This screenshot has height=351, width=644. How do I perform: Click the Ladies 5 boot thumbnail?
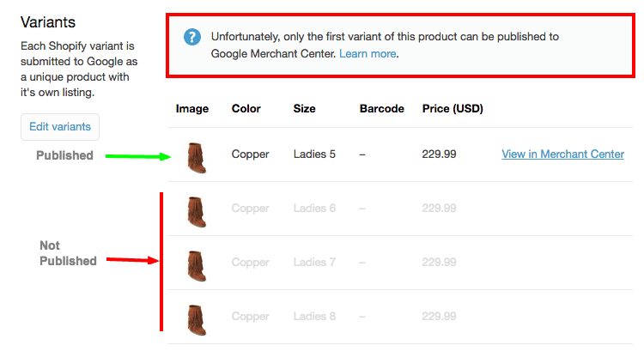pyautogui.click(x=197, y=157)
